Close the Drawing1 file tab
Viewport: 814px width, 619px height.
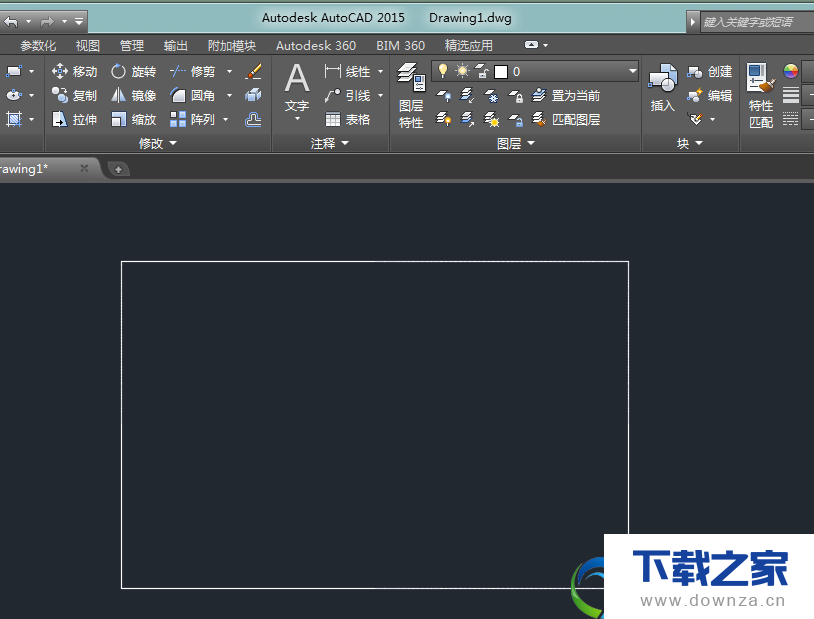click(x=84, y=168)
